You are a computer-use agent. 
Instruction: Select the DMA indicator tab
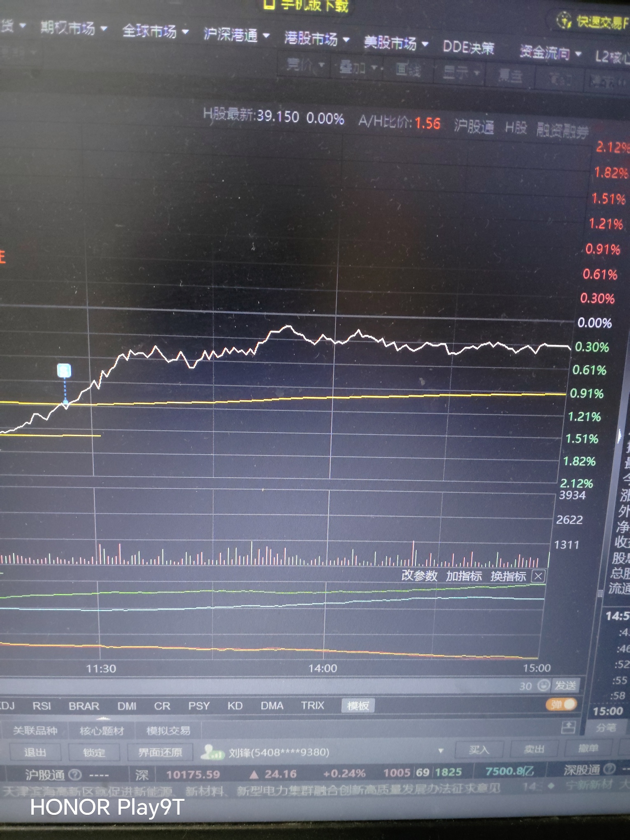pyautogui.click(x=272, y=706)
